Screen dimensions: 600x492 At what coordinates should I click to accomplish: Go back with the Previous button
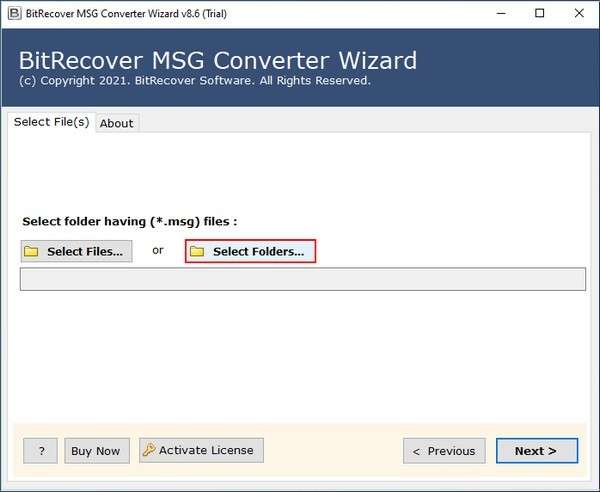point(444,451)
